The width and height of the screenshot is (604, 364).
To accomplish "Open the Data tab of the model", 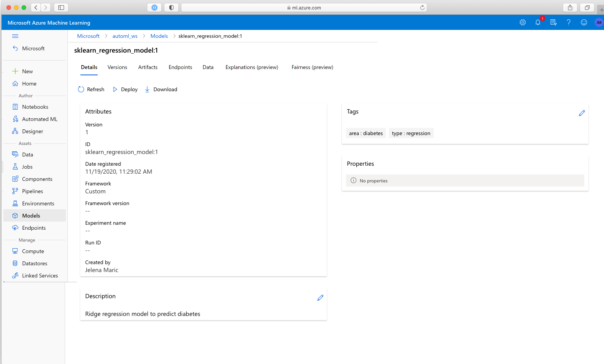I will [208, 67].
